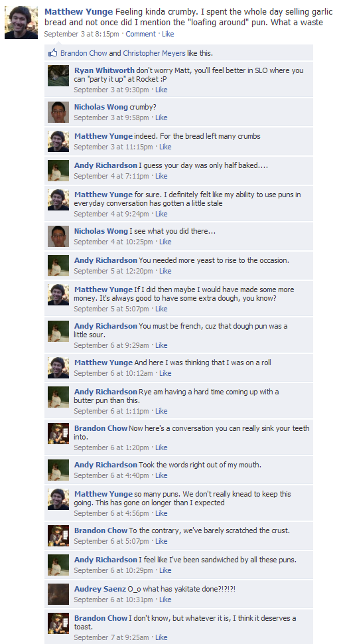
Task: Click Ryan Whitworth's avatar thumbnail
Action: point(58,76)
